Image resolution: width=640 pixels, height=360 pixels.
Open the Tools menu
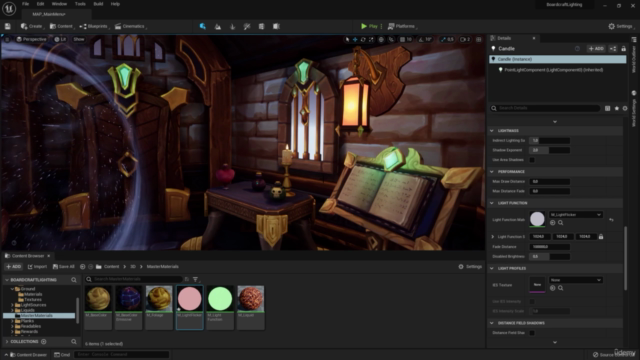[80, 4]
